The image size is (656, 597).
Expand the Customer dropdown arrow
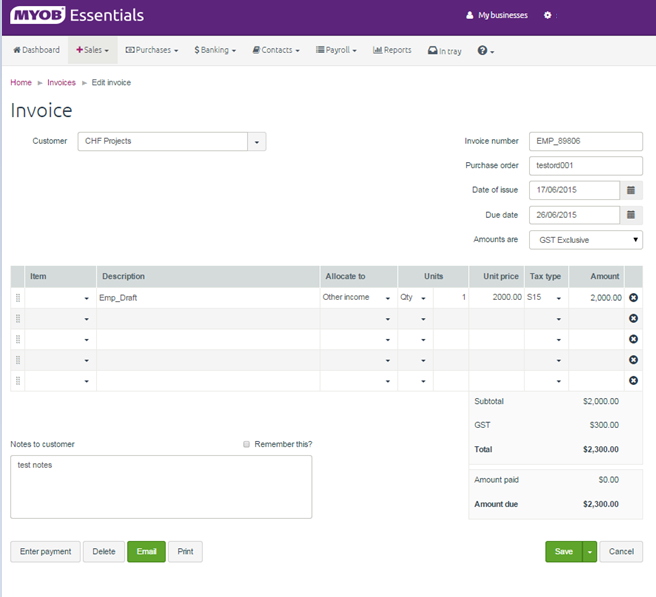pyautogui.click(x=257, y=142)
